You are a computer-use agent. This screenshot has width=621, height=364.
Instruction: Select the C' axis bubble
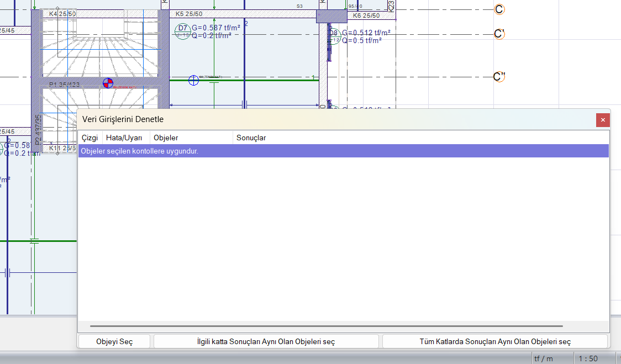point(499,34)
